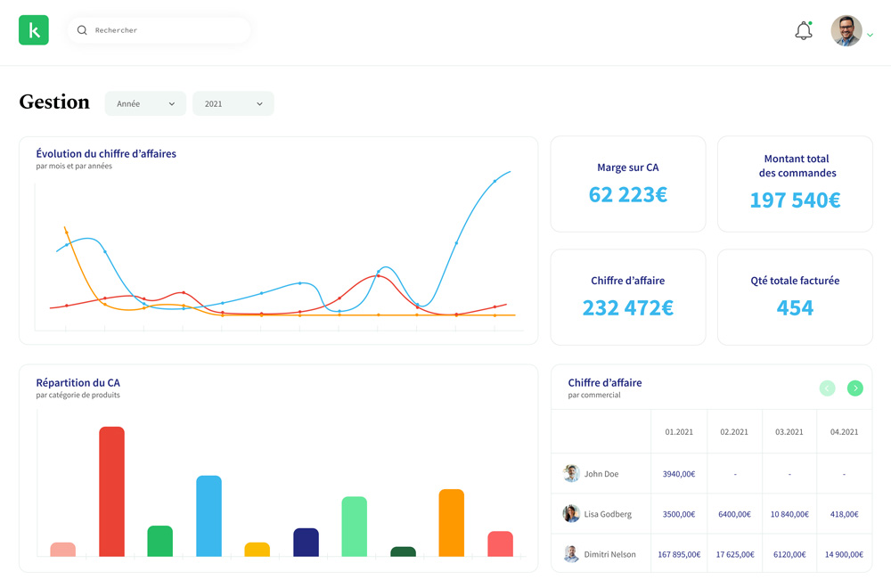Screen dimensions: 891x588
Task: Select the 01.2021 column header
Action: 679,432
